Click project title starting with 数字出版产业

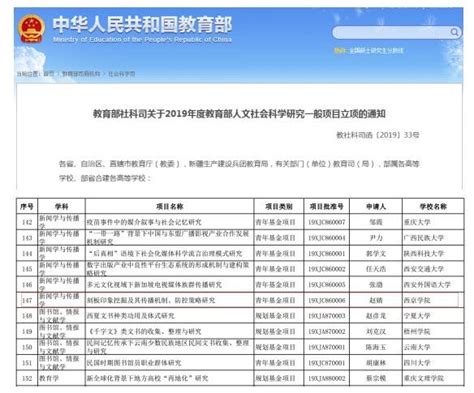[168, 269]
